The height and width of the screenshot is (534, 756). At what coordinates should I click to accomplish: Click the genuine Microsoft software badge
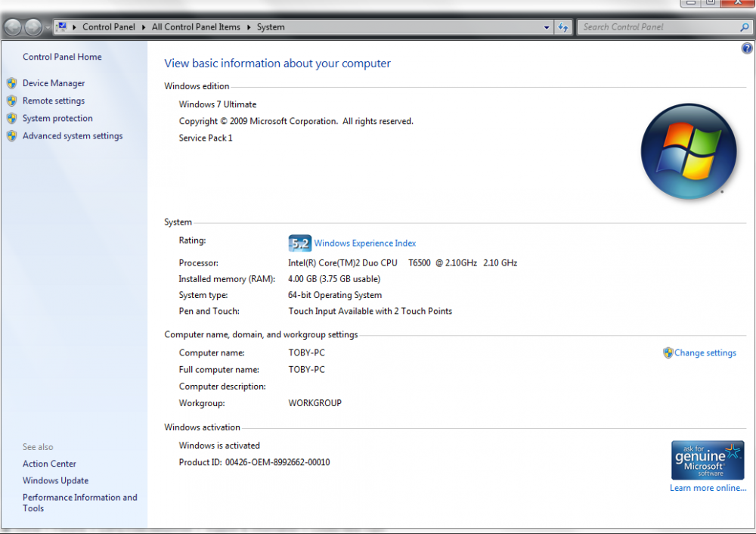point(708,460)
